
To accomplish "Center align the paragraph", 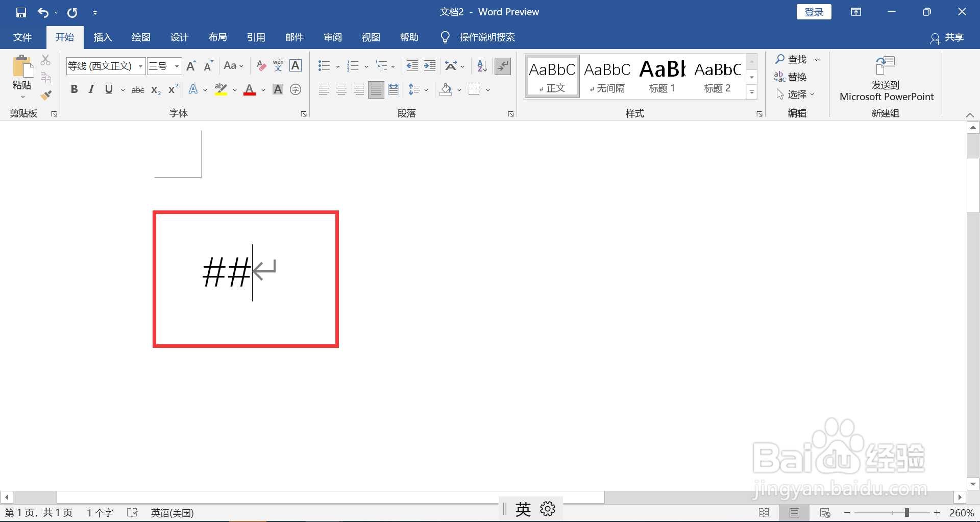I will [341, 90].
